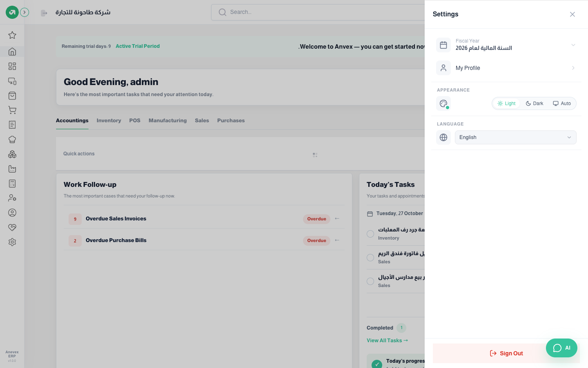Click the Overdue Purchase Bills row title

coord(116,240)
